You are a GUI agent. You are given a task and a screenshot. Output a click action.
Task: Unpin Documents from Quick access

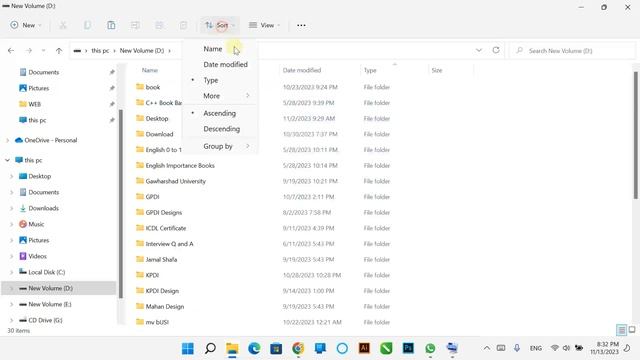click(x=112, y=72)
